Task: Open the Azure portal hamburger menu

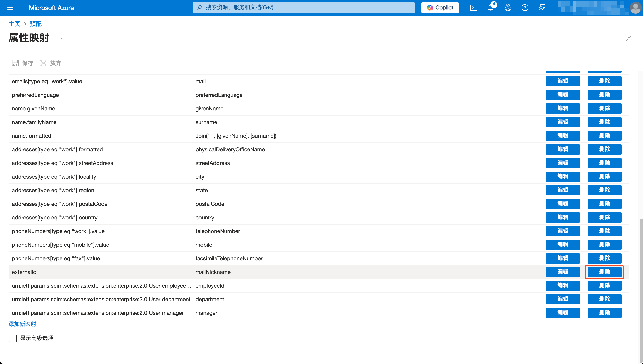Action: (x=10, y=8)
